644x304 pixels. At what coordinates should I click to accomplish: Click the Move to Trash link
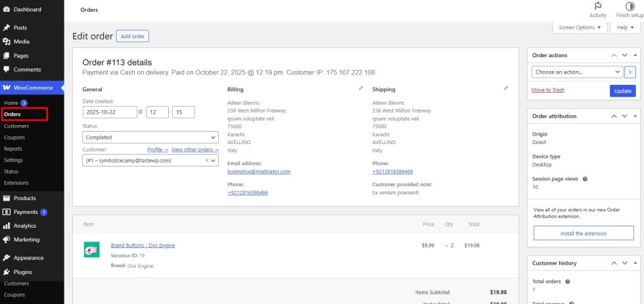tap(547, 90)
